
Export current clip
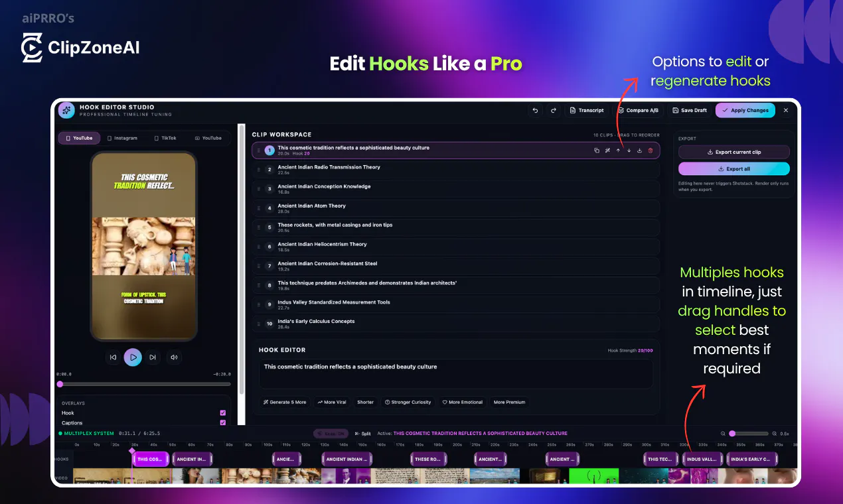[734, 152]
